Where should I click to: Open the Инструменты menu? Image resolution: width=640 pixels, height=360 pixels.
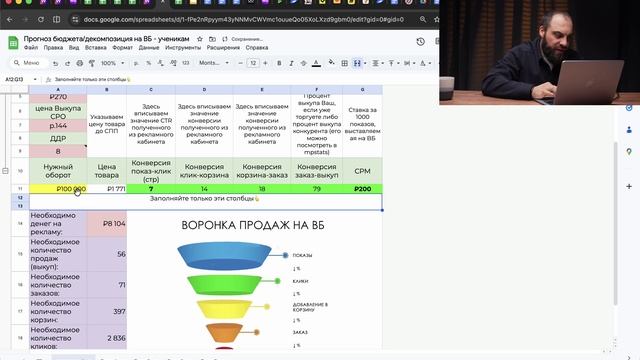click(183, 48)
